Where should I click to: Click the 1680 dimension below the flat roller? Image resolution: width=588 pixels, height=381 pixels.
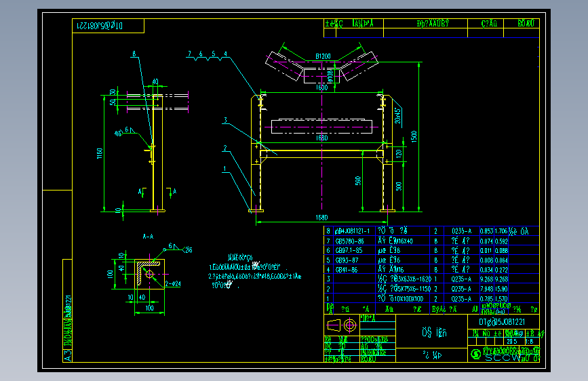click(321, 138)
